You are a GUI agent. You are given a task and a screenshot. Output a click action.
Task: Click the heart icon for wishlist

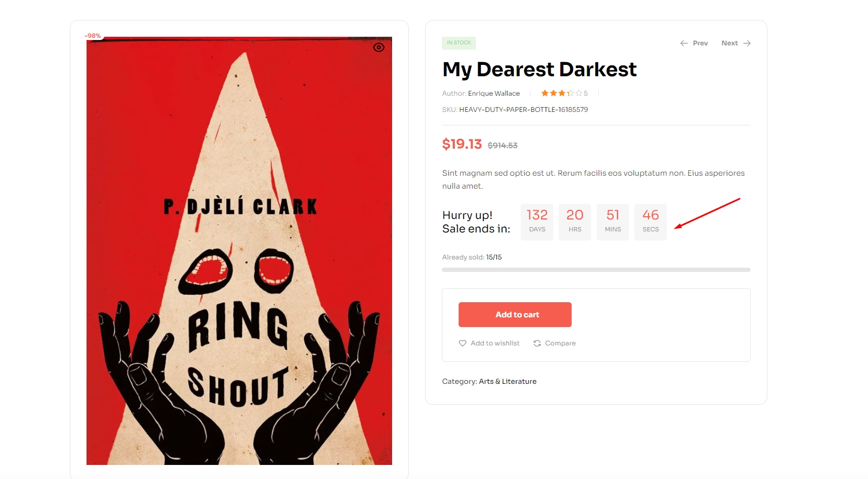point(462,343)
